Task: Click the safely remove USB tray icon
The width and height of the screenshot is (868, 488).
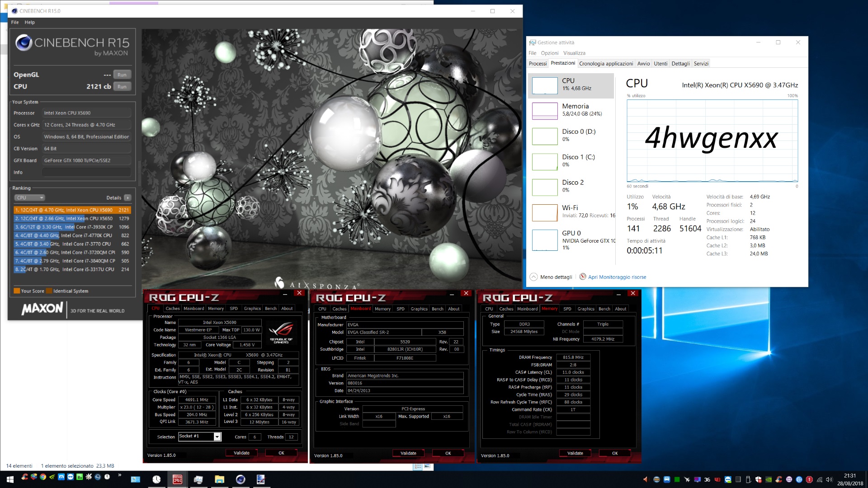Action: [x=748, y=479]
